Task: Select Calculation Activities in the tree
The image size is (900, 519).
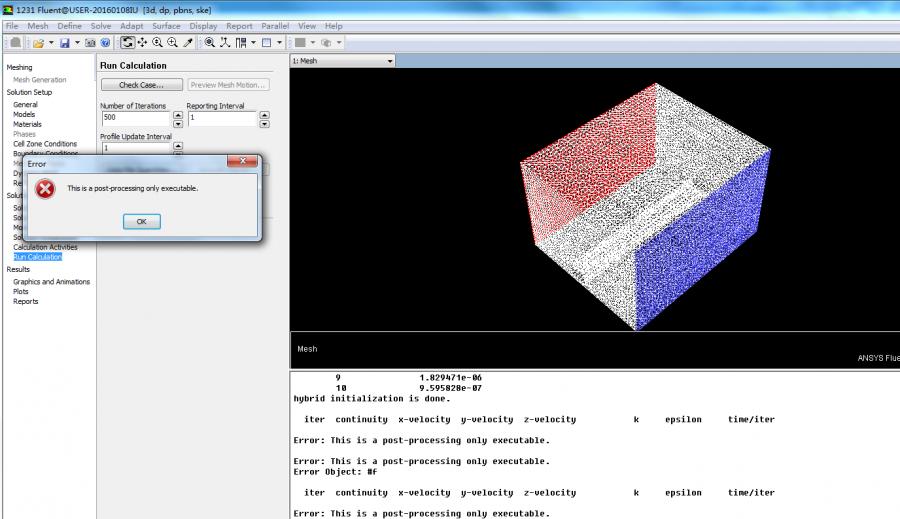Action: coord(45,247)
